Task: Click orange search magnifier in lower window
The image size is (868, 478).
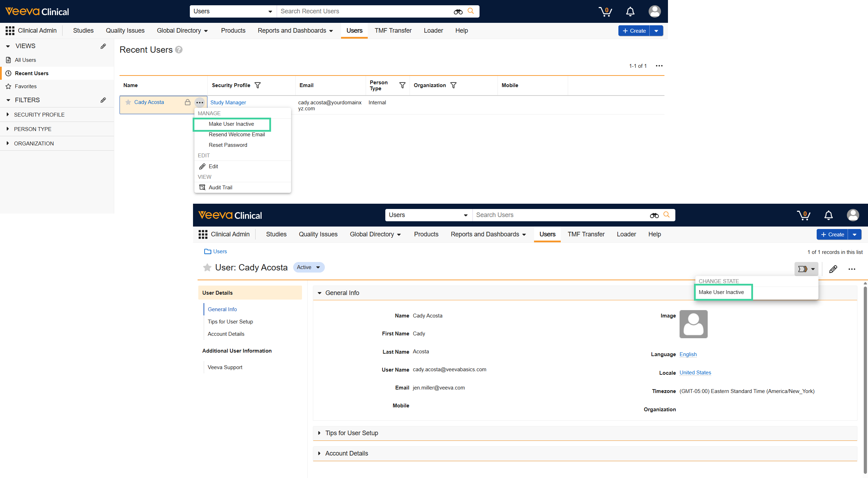Action: [667, 215]
